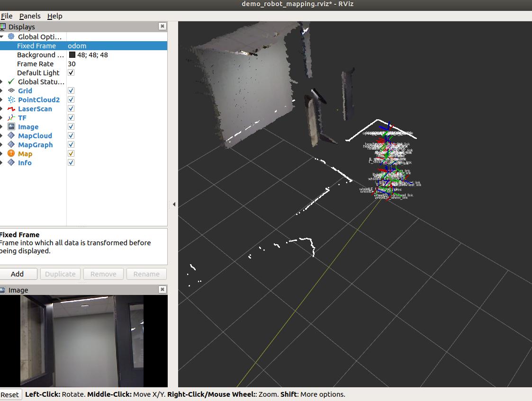Expand the Info display entry
The width and height of the screenshot is (532, 401).
tap(2, 163)
